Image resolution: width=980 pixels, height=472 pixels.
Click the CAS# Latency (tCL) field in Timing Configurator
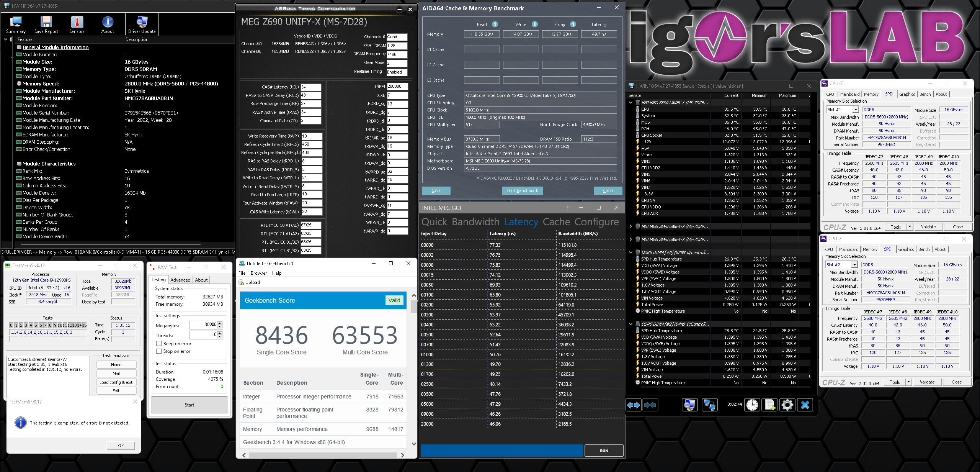point(311,87)
